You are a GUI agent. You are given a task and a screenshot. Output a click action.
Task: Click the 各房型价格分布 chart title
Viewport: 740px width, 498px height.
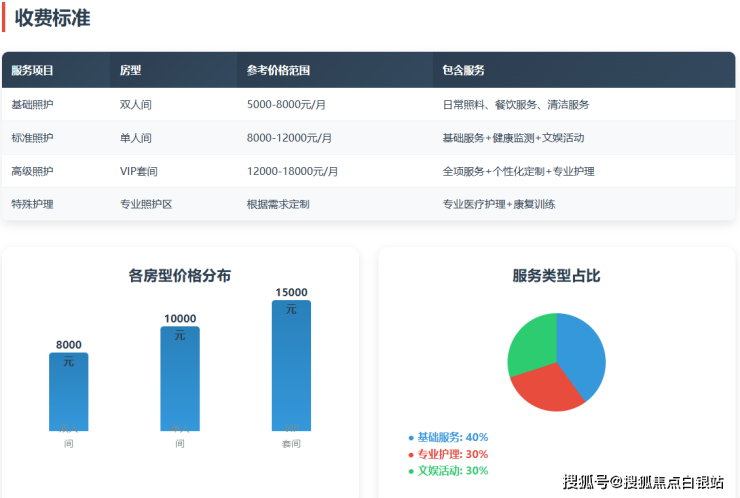point(180,275)
